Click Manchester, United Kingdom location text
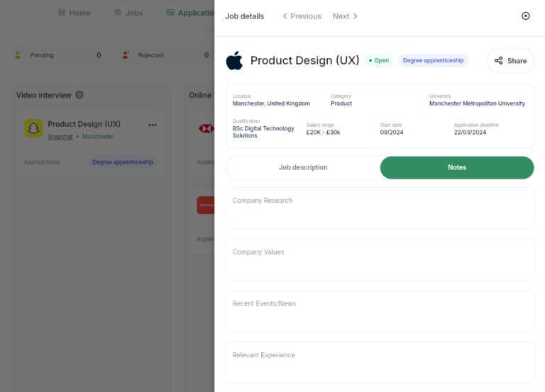Screen dimensions: 545x392 pos(271,103)
